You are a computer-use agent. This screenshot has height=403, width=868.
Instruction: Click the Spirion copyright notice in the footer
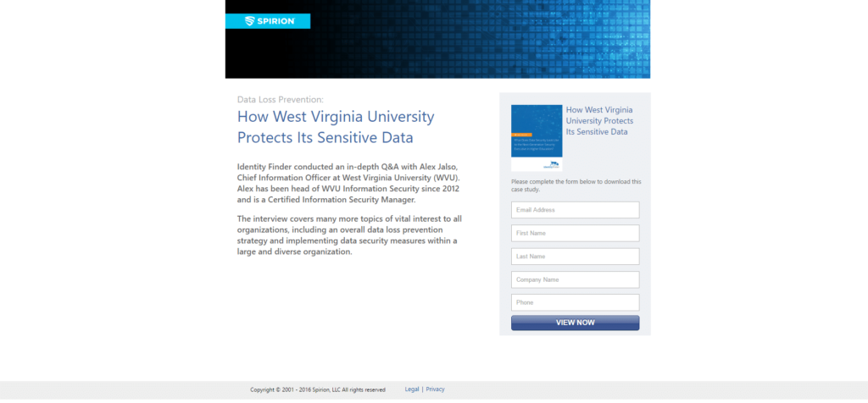point(318,389)
